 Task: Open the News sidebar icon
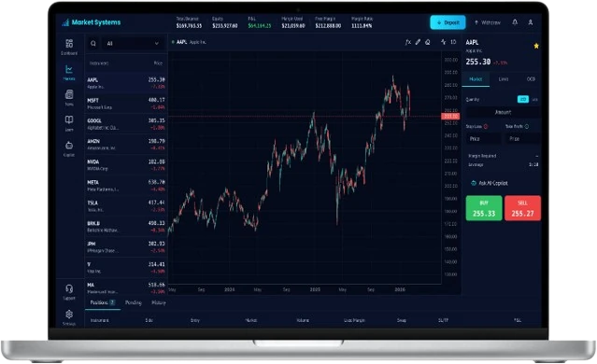point(69,94)
